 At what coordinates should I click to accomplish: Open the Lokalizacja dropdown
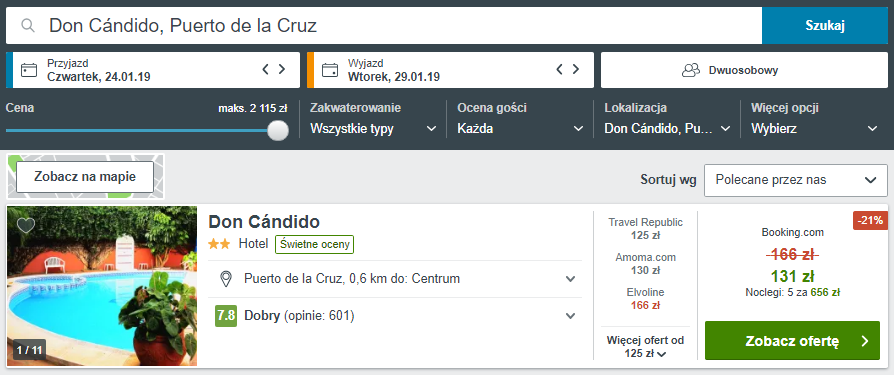(x=667, y=119)
